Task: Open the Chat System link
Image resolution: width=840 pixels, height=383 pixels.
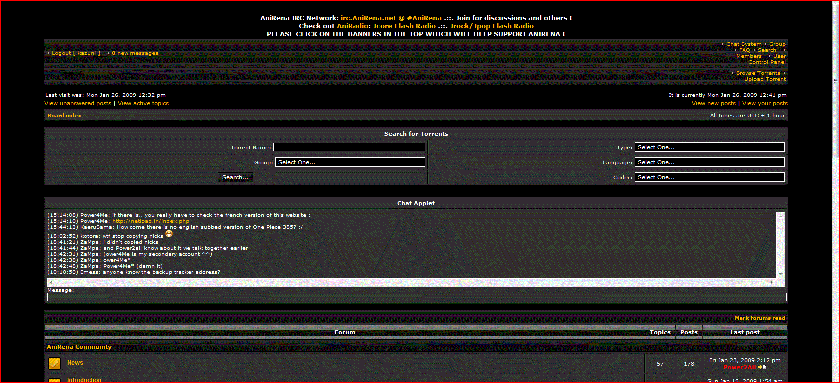Action: pos(744,44)
